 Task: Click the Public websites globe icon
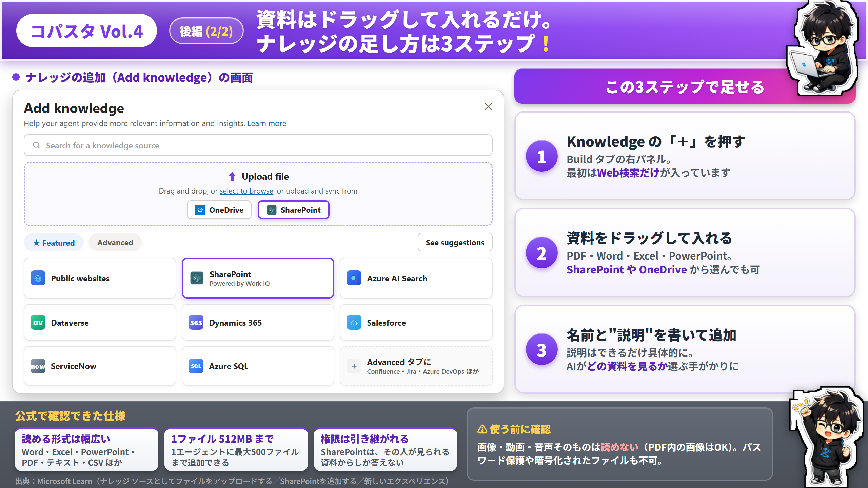[38, 278]
